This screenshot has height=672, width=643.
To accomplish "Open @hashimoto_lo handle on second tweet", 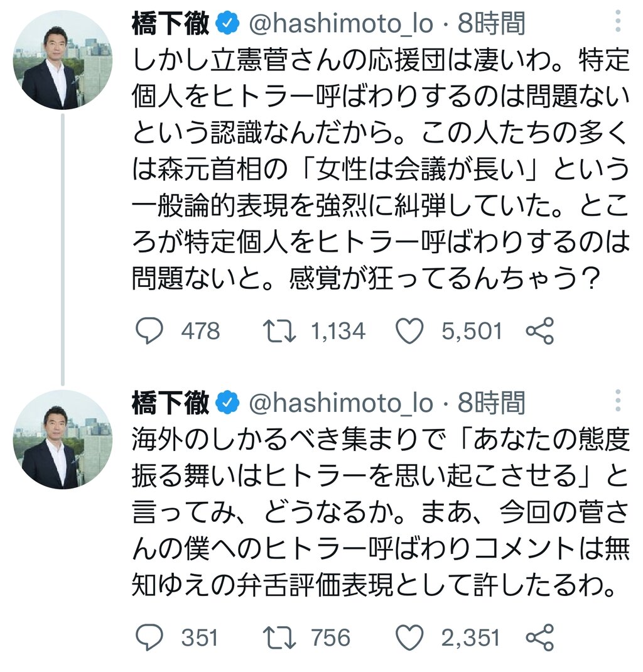I will coord(341,403).
